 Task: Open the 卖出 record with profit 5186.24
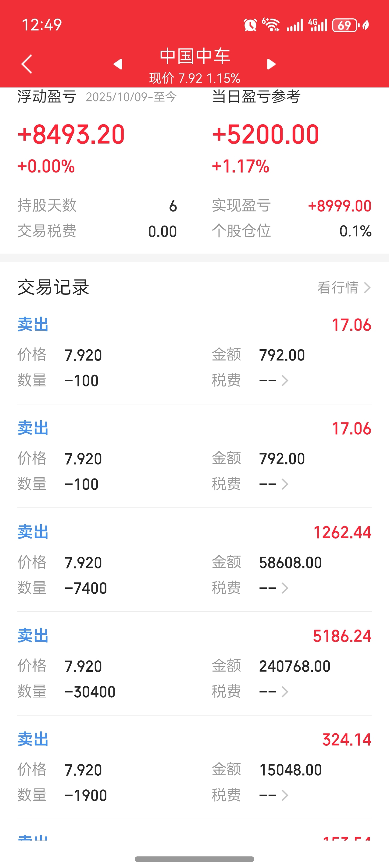pyautogui.click(x=194, y=664)
